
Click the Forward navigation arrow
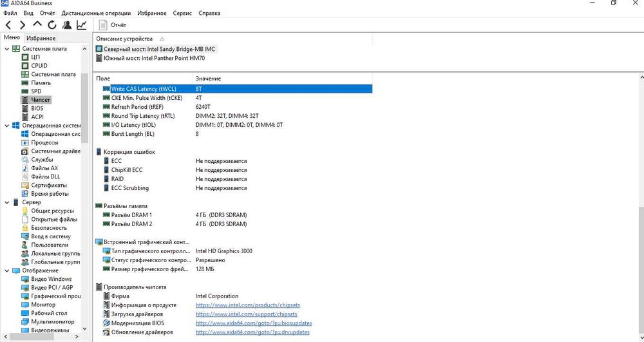coord(23,25)
